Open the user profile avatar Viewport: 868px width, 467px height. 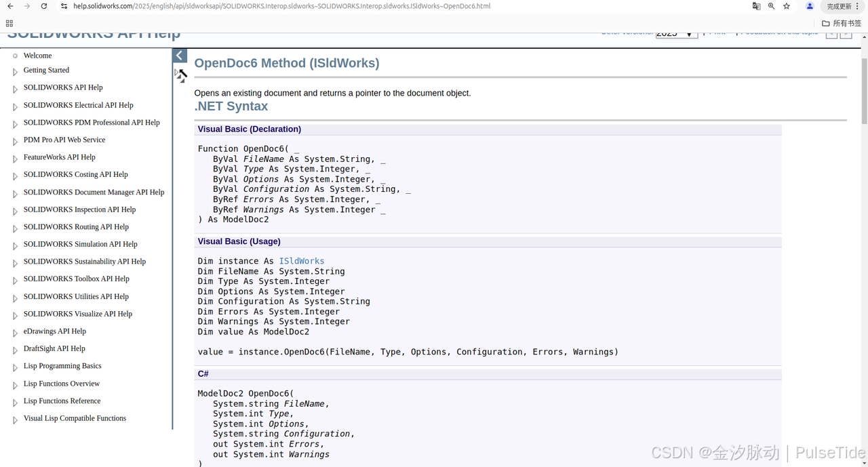(x=810, y=6)
